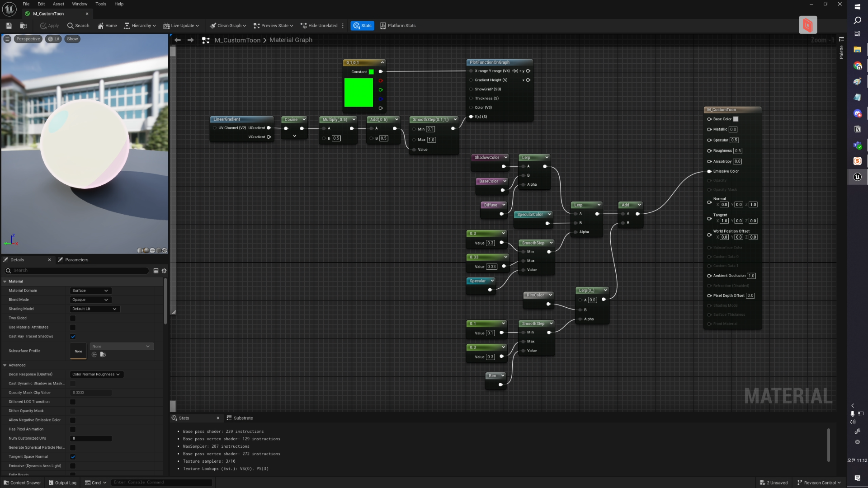Open the Content Drawer
Image resolution: width=868 pixels, height=488 pixels.
click(22, 483)
